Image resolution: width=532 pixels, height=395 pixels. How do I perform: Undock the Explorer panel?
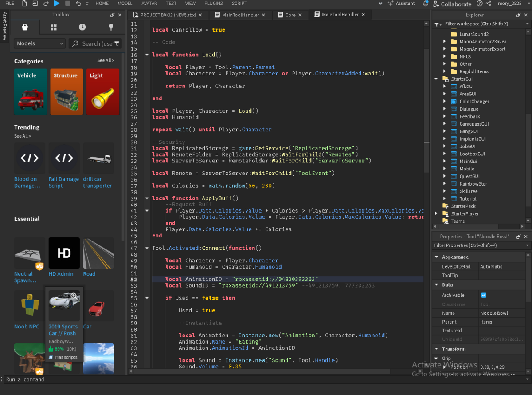518,15
